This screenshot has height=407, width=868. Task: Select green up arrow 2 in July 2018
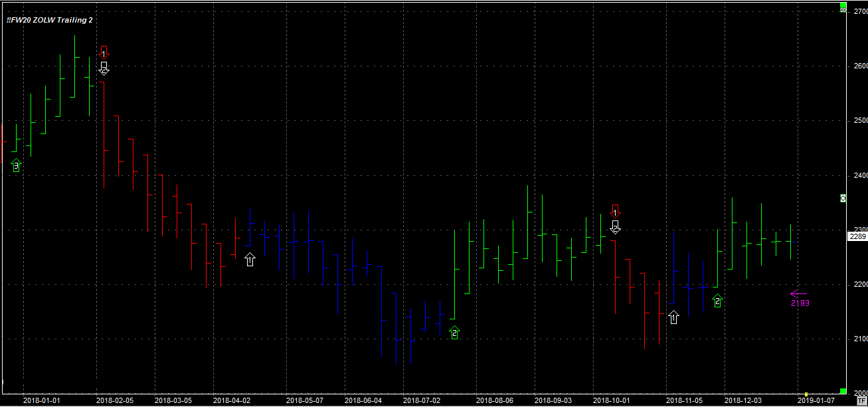tap(454, 332)
